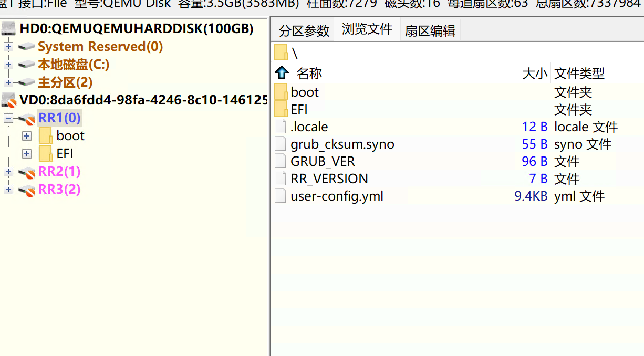Image resolution: width=644 pixels, height=356 pixels.
Task: Click the 'locale 文件' type cell
Action: point(586,127)
